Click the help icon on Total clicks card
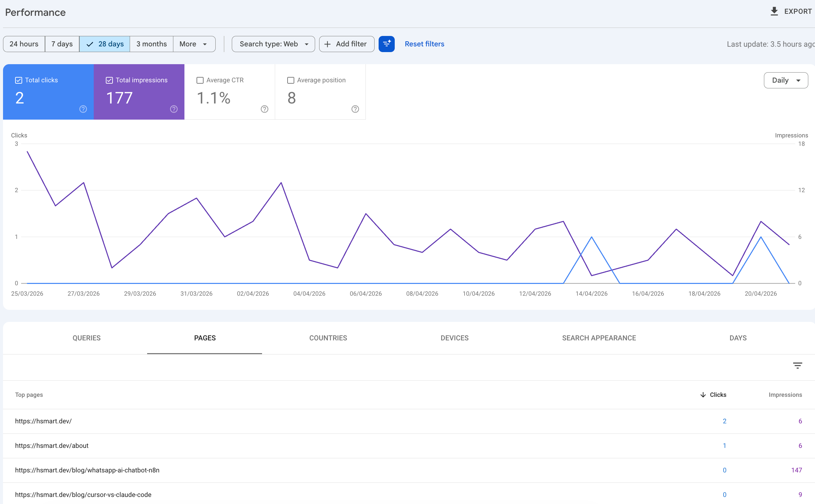The width and height of the screenshot is (815, 504). [83, 109]
